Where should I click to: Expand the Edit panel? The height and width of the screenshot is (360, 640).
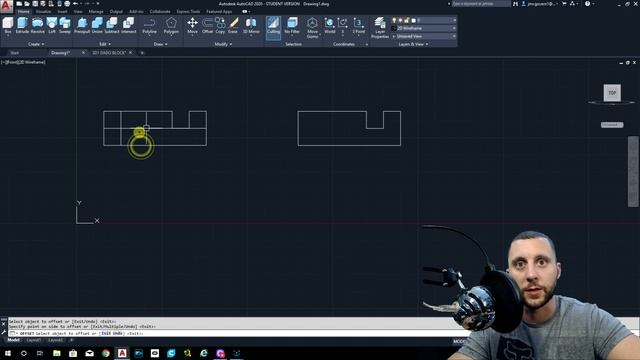pos(105,44)
